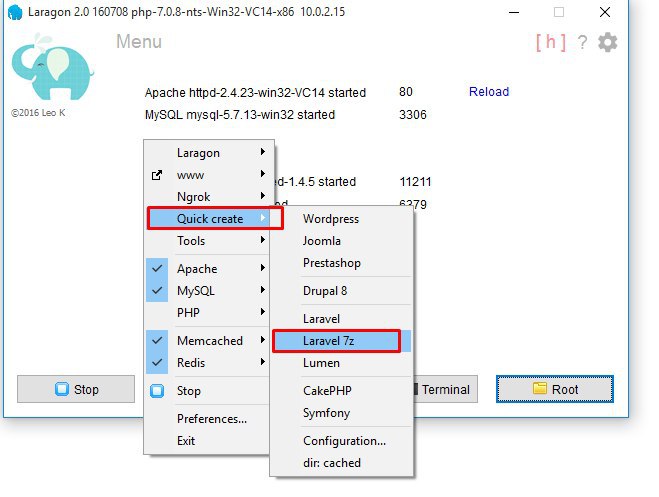Screen dimensions: 659x497
Task: Toggle the Memcached checkmark in menu
Action: pyautogui.click(x=157, y=340)
